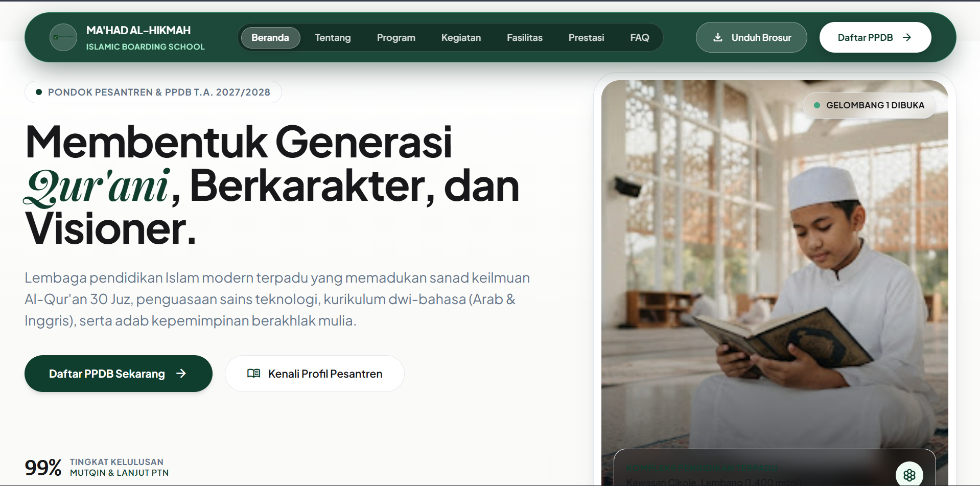The width and height of the screenshot is (980, 486).
Task: Click the MA'HAD AL-HIKMAH brand name
Action: point(138,31)
